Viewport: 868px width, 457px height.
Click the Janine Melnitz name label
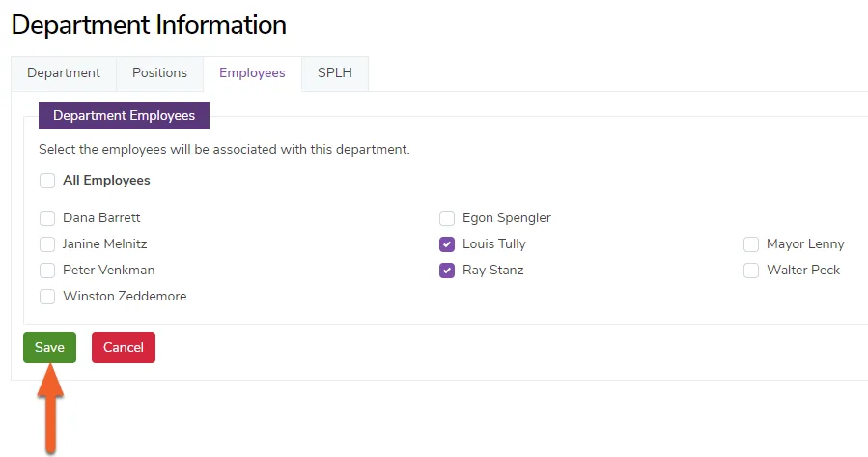104,243
